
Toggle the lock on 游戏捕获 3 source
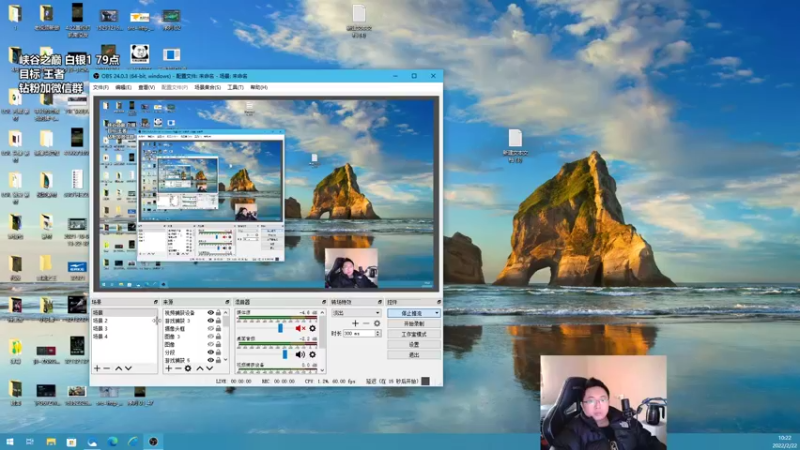click(x=218, y=320)
